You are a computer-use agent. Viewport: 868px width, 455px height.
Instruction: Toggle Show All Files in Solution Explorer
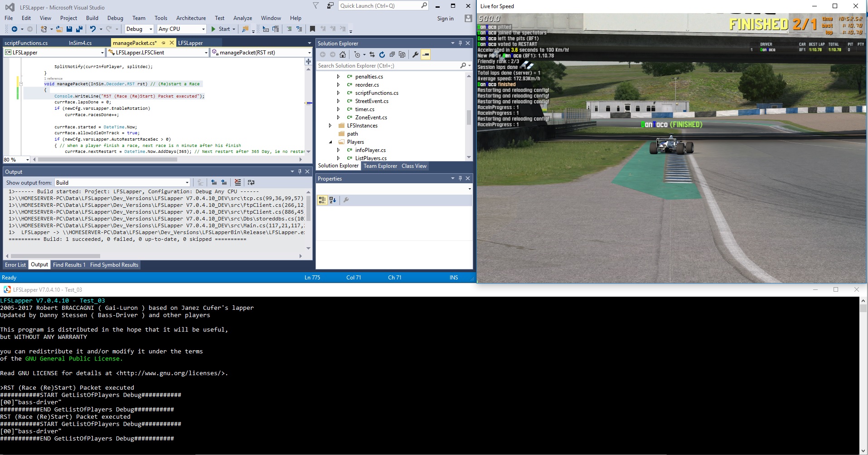(x=402, y=54)
